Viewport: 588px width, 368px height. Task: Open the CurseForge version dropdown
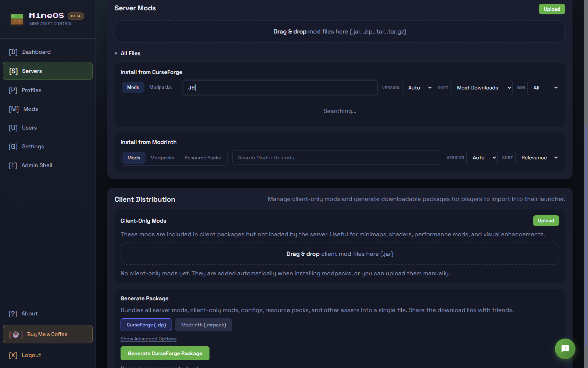pos(417,88)
